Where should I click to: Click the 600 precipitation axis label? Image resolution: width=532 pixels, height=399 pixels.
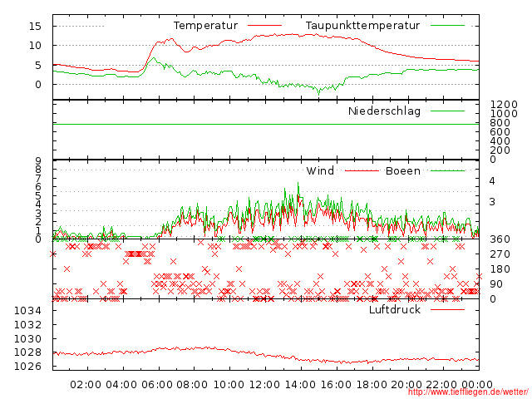click(x=500, y=131)
